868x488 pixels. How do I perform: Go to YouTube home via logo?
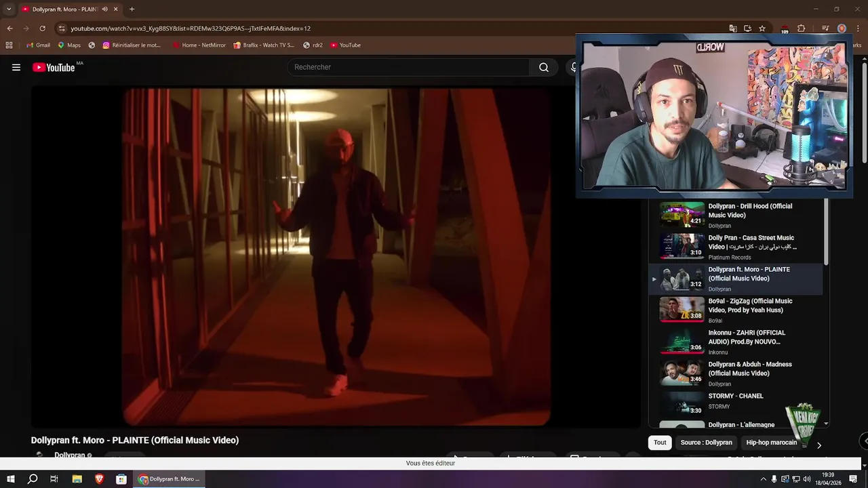pyautogui.click(x=54, y=67)
